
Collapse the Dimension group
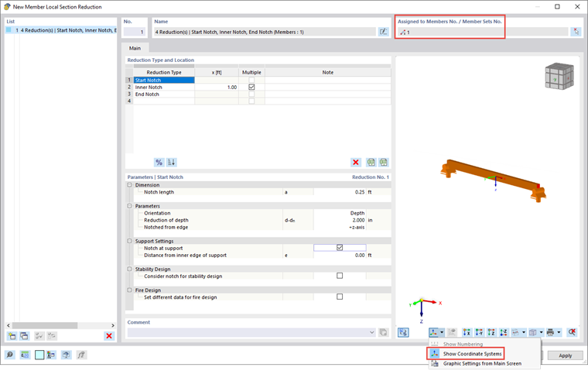pos(130,185)
